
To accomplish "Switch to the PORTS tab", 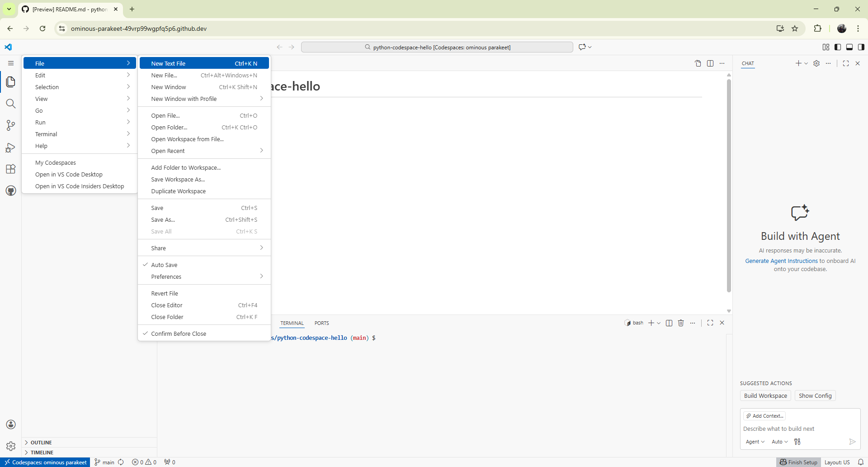I will point(322,323).
